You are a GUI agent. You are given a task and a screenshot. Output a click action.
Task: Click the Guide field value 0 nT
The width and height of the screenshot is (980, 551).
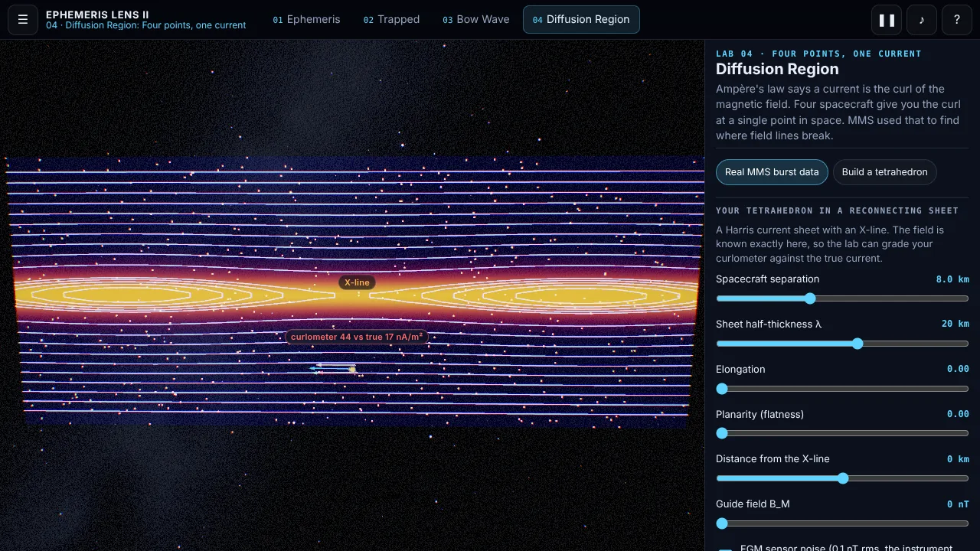point(958,504)
